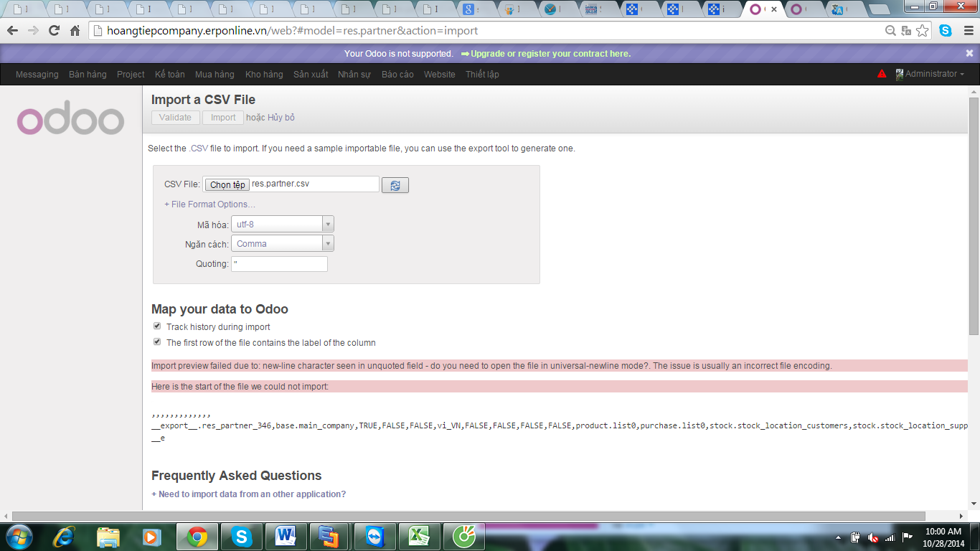Go forward to the next page
The height and width of the screenshot is (551, 980).
click(x=33, y=31)
